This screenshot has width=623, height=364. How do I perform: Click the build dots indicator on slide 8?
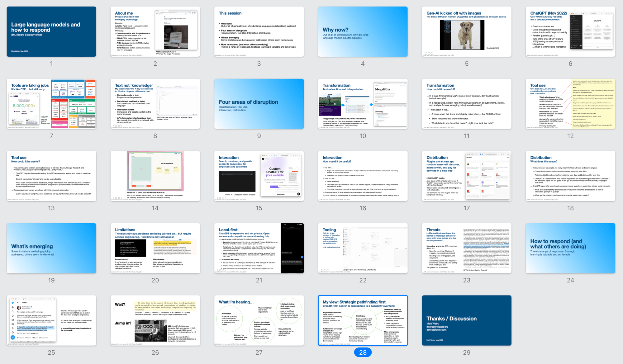point(117,126)
